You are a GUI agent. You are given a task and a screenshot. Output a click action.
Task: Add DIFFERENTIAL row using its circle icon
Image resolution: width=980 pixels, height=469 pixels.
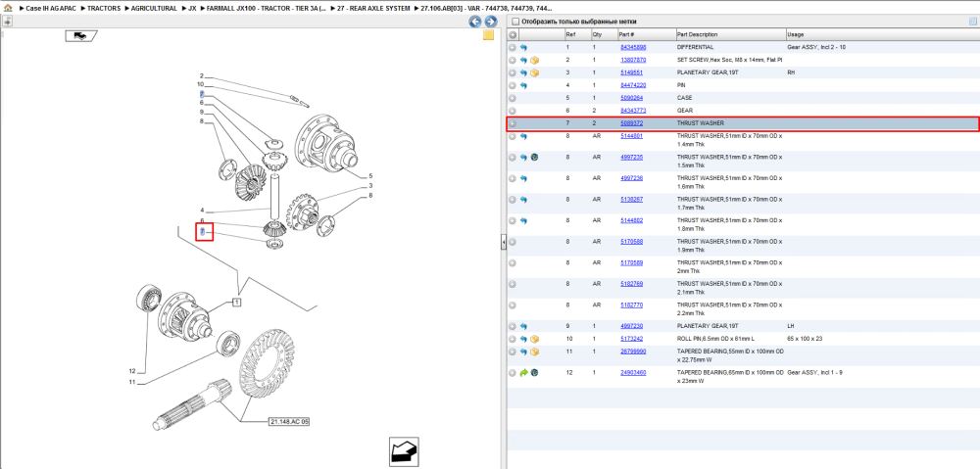pos(513,47)
